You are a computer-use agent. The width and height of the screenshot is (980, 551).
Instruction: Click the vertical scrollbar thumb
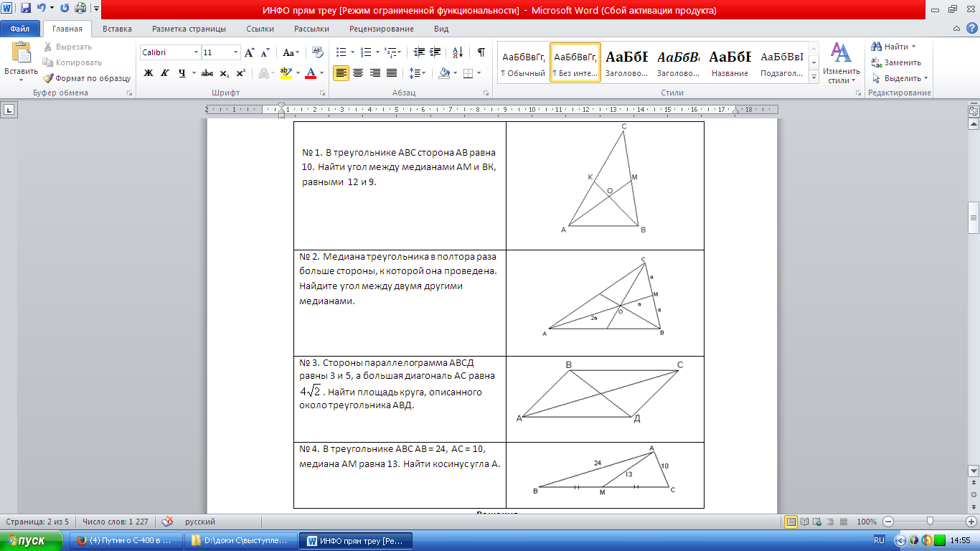click(x=974, y=218)
